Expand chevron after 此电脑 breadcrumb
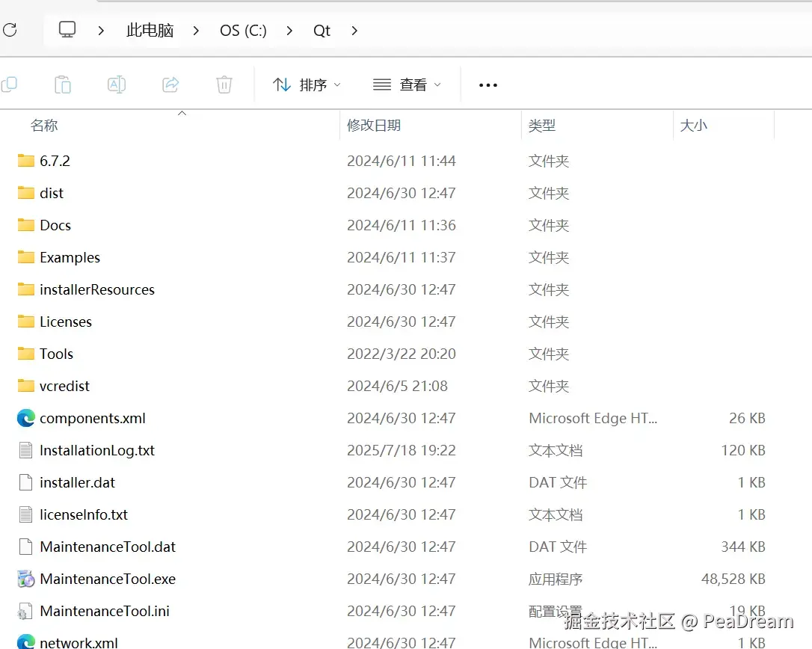 coord(196,31)
